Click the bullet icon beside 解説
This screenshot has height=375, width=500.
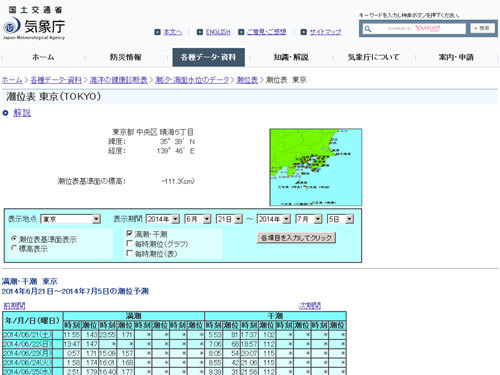click(x=5, y=113)
